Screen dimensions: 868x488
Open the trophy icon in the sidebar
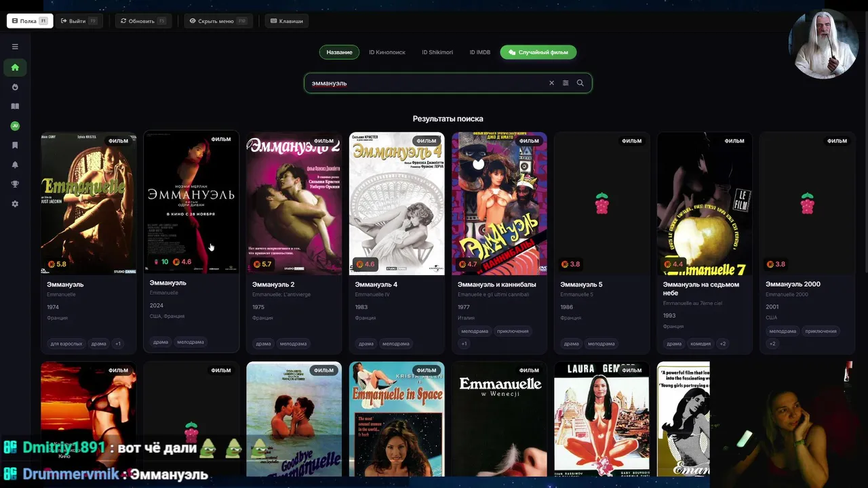15,184
